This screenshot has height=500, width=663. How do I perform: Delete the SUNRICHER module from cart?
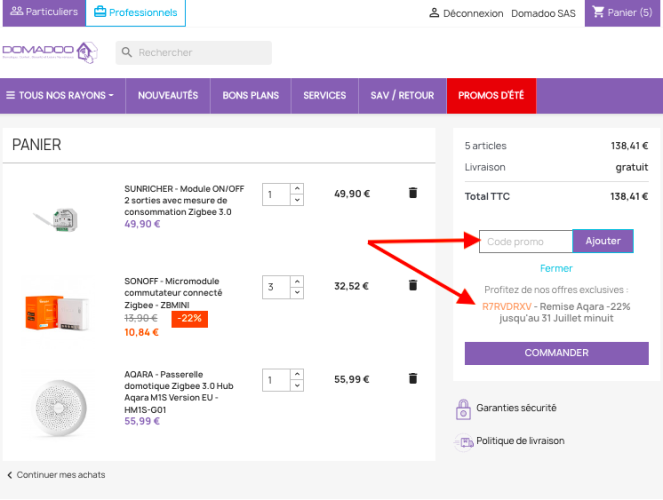pyautogui.click(x=413, y=193)
